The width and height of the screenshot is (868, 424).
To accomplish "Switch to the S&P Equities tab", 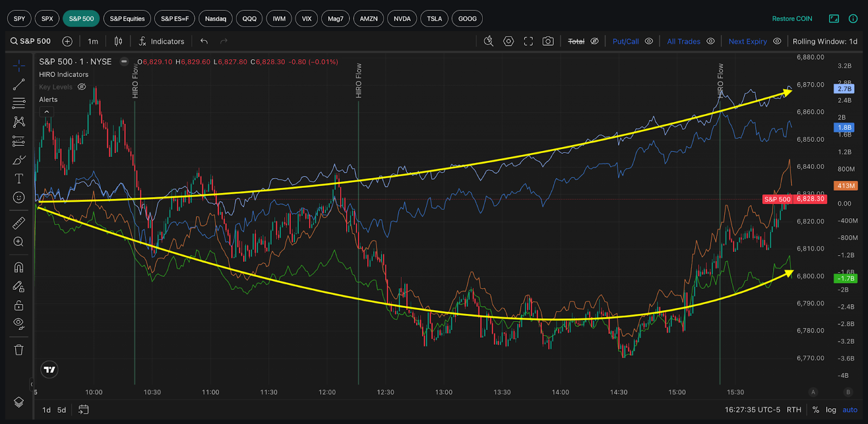I will click(127, 18).
